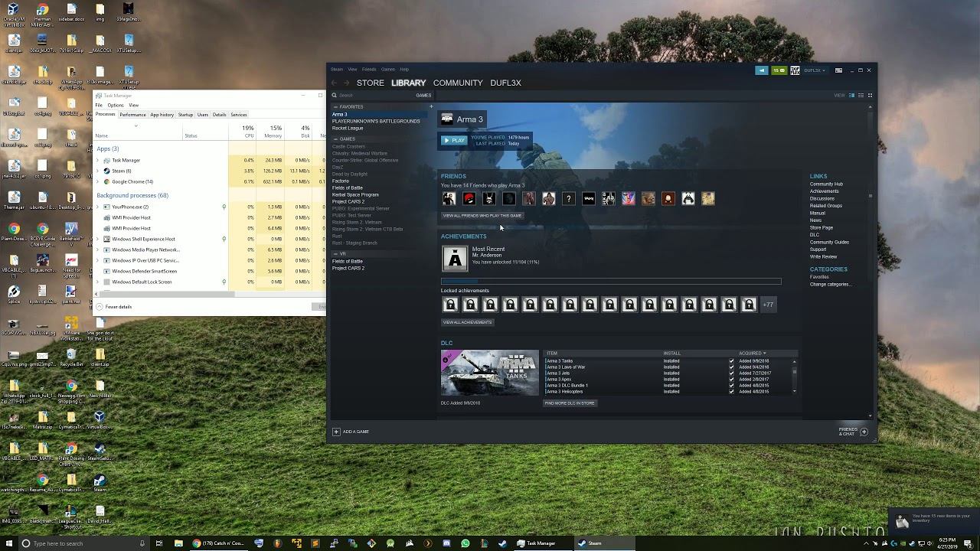
Task: Switch to Startup tab in Task Manager
Action: (185, 115)
